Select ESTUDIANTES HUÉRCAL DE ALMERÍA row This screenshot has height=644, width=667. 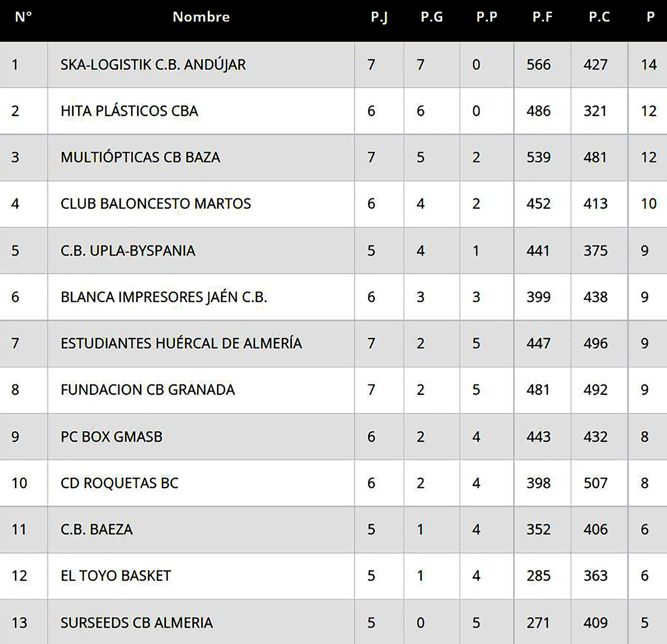pos(181,343)
